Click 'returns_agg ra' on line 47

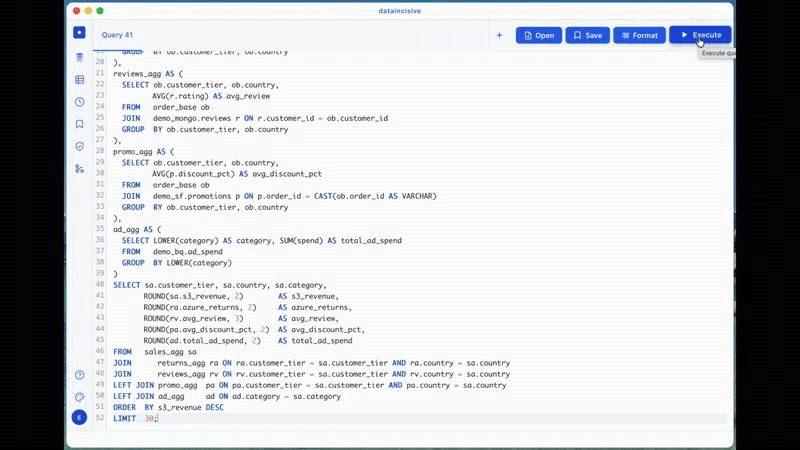coord(187,363)
